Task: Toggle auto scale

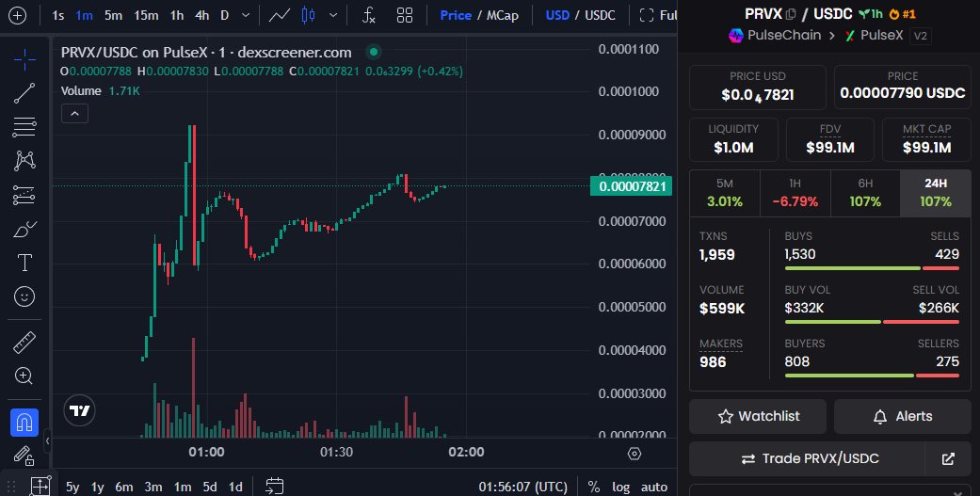Action: (654, 487)
